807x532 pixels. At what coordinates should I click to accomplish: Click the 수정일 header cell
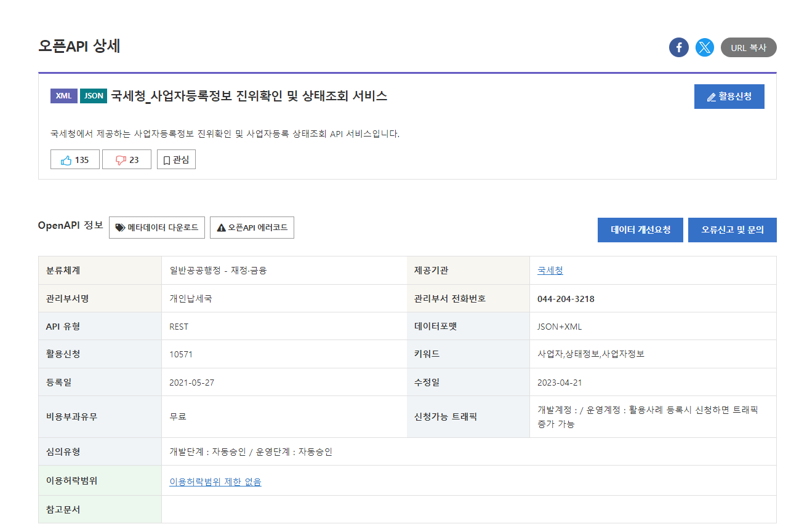point(468,382)
